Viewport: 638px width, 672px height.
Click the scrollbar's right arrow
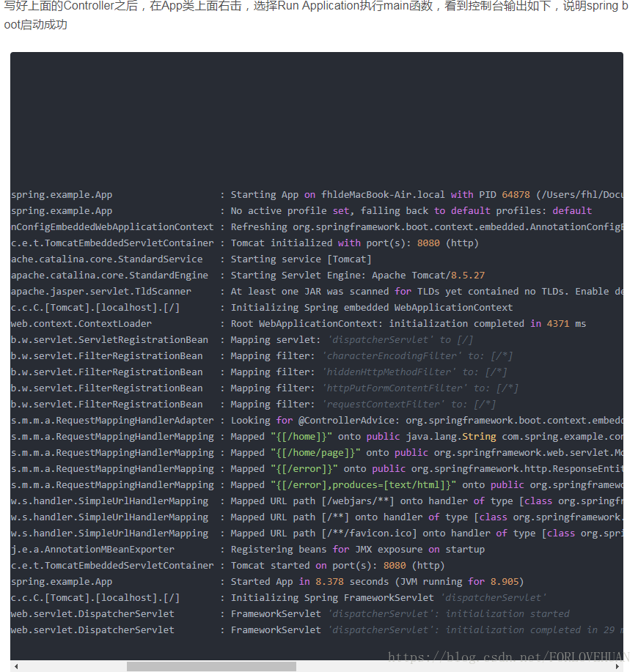click(x=617, y=666)
